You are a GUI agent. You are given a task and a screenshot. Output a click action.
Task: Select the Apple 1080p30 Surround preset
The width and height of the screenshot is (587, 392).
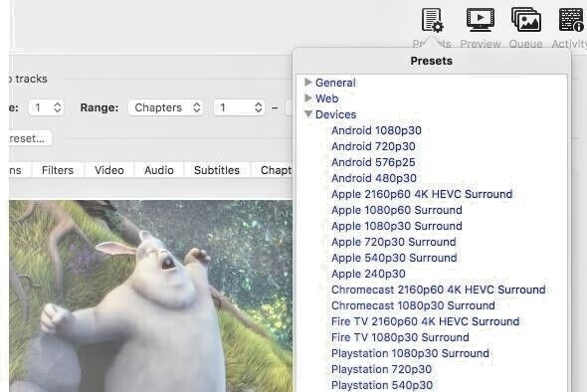[x=397, y=226]
